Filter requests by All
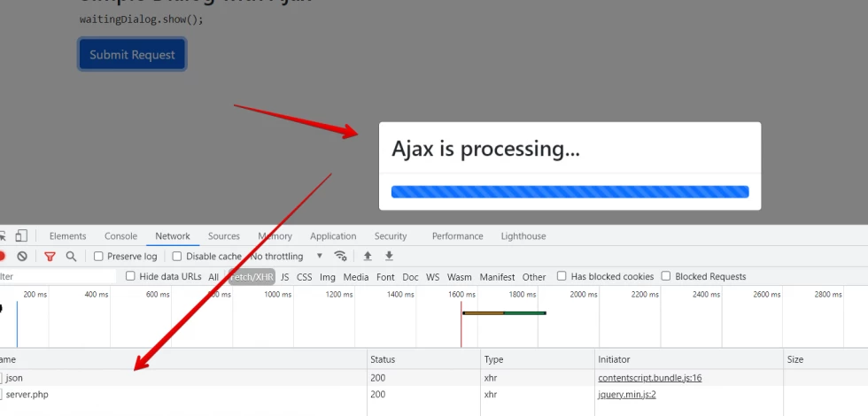Screen dimensions: 868x416 click(213, 276)
